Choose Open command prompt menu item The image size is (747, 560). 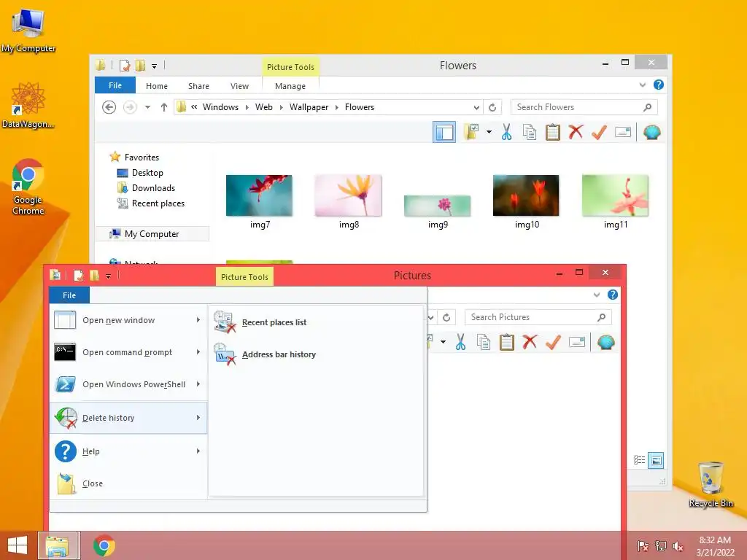[128, 352]
